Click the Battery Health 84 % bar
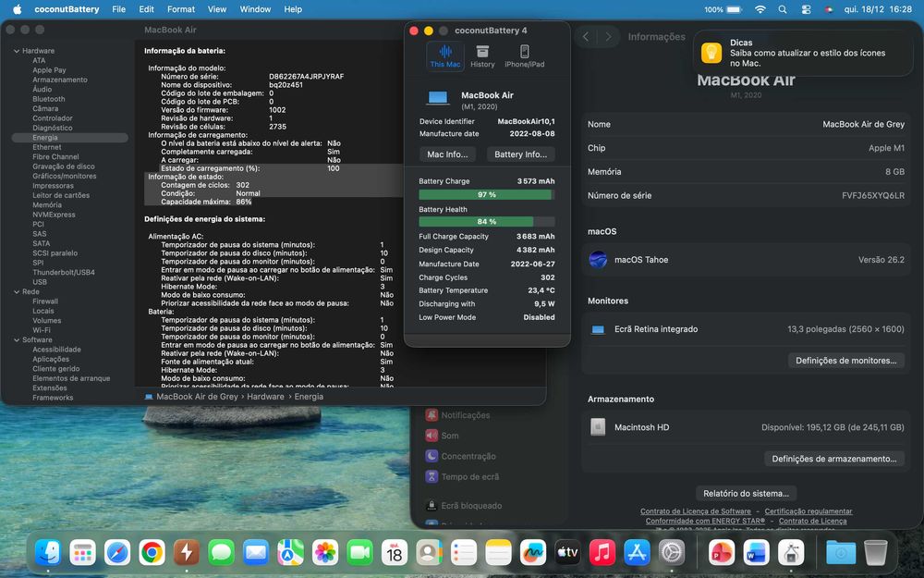 pos(487,222)
